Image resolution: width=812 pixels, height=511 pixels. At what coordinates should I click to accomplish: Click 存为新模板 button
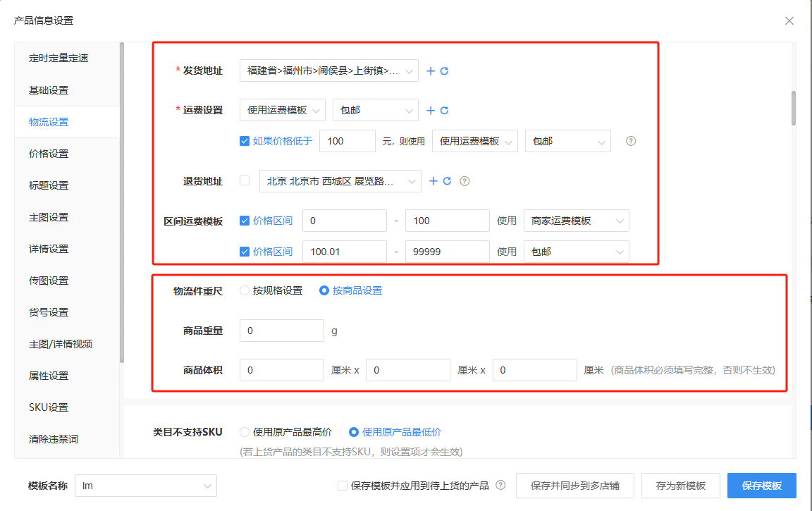(x=680, y=486)
